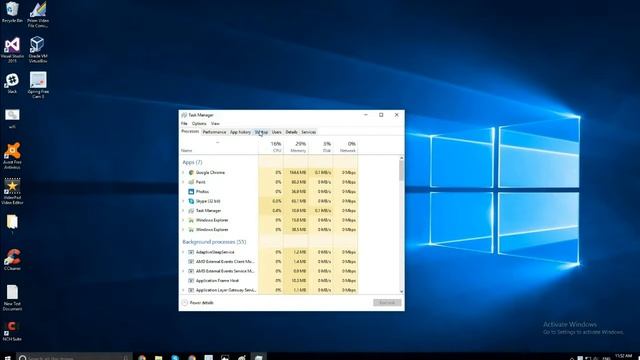Click the CCleaner desktop shortcut

click(12, 260)
